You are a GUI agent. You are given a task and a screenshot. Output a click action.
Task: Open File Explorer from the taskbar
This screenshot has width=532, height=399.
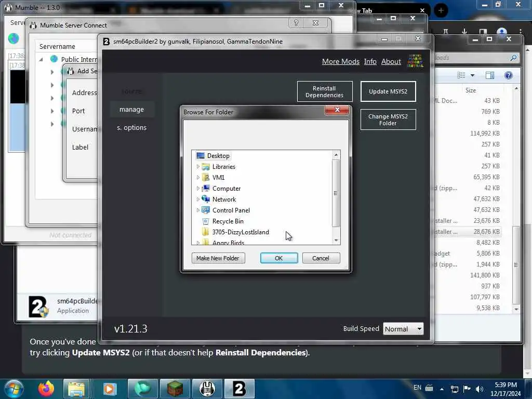coord(76,389)
